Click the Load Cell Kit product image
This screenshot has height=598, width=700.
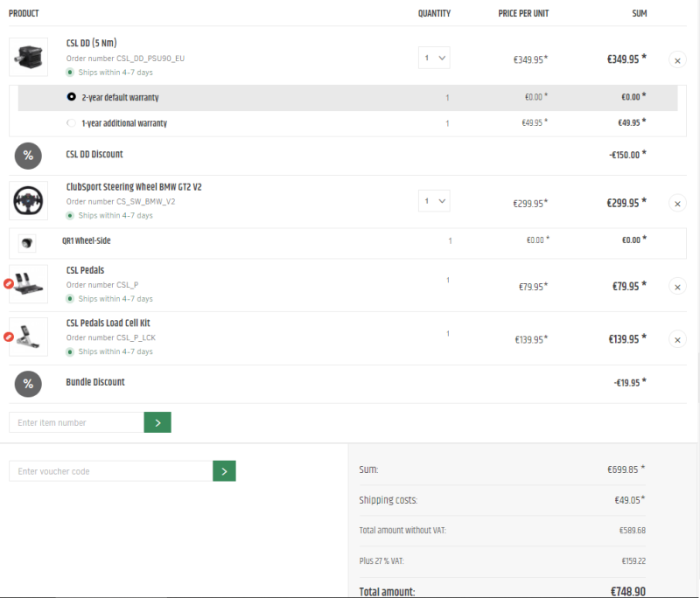tap(29, 337)
